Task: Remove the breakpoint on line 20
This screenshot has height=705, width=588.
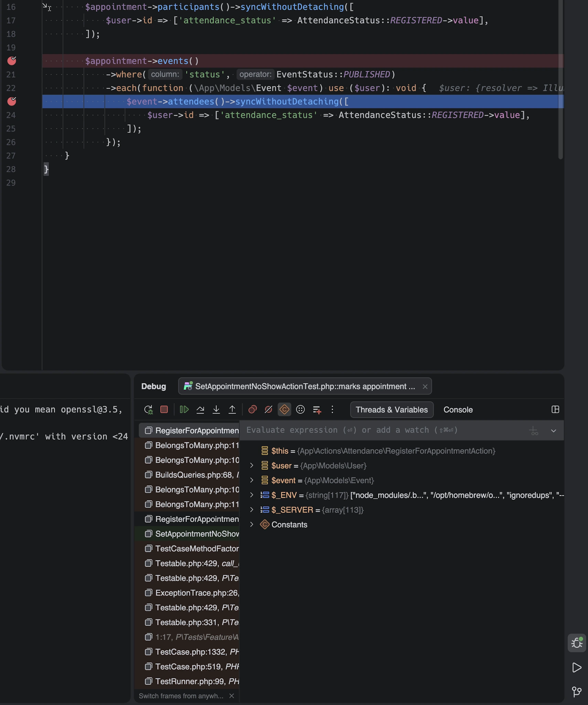Action: coord(12,61)
